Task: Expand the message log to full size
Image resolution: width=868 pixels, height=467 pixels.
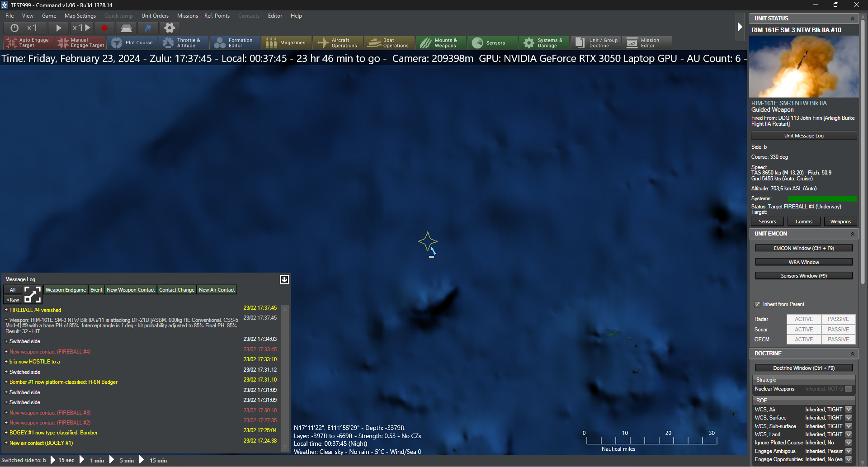Action: coord(32,294)
